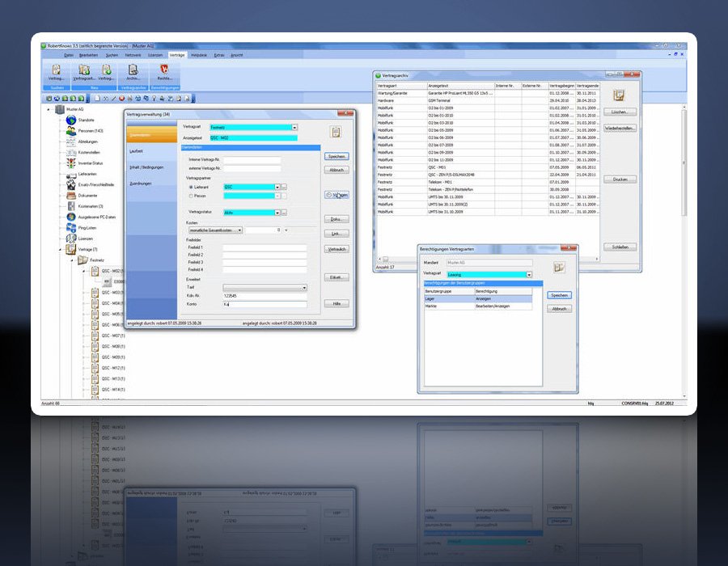Click Speichern in Vertragsverwaltung dialog
The height and width of the screenshot is (566, 728).
tap(336, 156)
